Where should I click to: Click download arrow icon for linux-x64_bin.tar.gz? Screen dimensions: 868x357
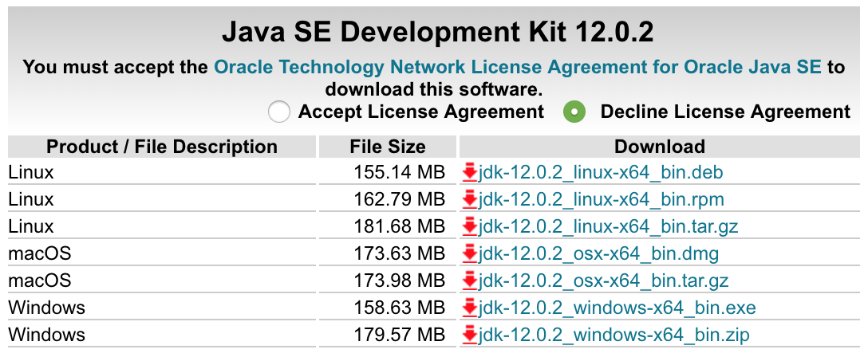pos(469,227)
